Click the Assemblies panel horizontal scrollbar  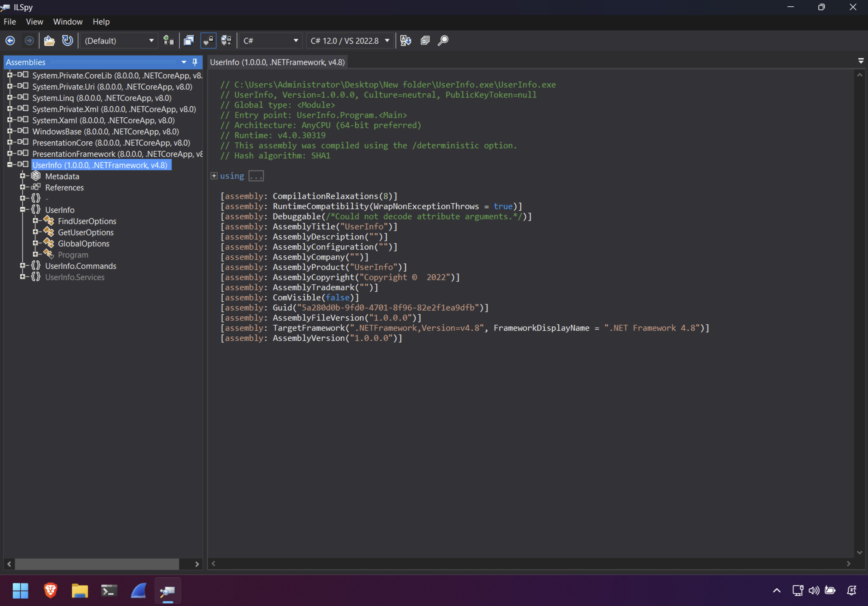(97, 564)
